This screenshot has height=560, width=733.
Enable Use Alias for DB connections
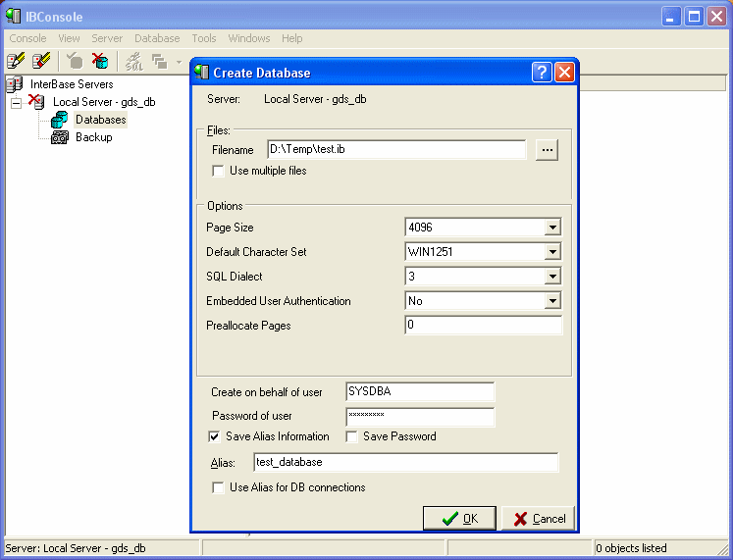[218, 487]
